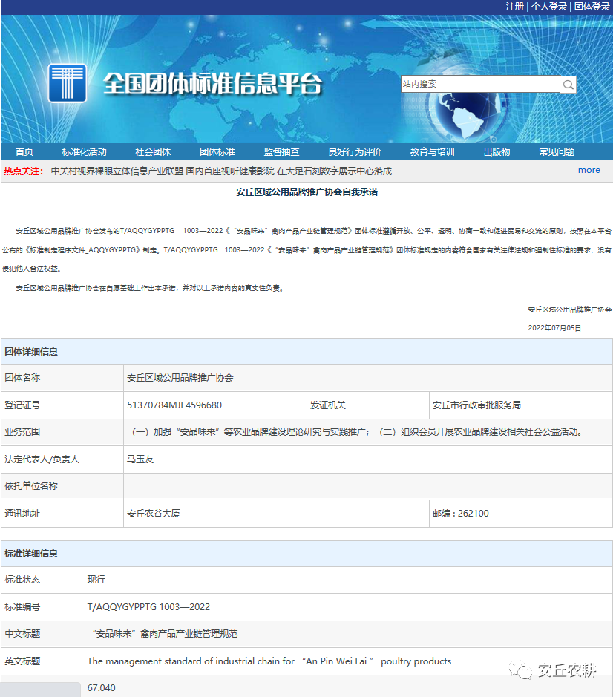Select 教育与培训 in navigation bar
The width and height of the screenshot is (616, 697).
pyautogui.click(x=432, y=151)
